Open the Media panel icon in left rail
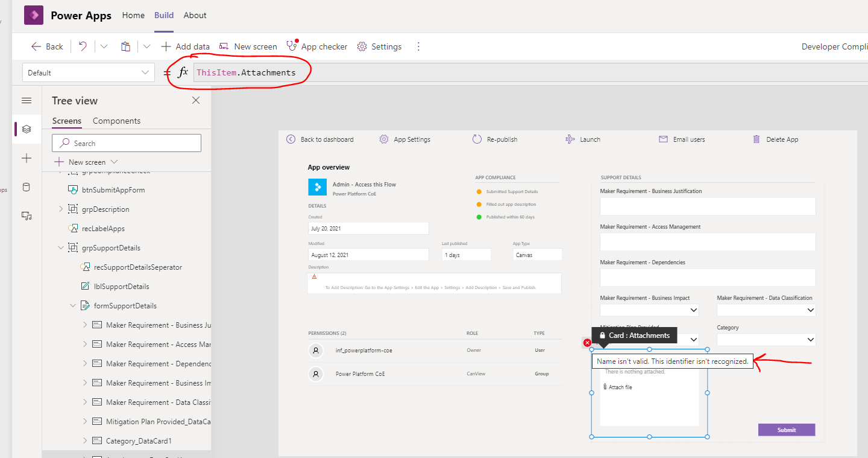 coord(26,215)
